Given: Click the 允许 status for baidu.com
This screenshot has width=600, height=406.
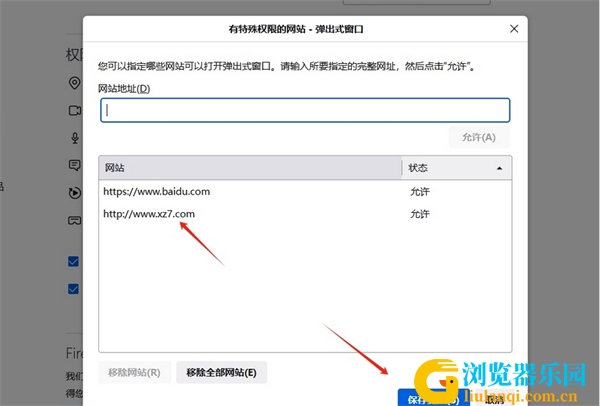Looking at the screenshot, I should tap(420, 191).
